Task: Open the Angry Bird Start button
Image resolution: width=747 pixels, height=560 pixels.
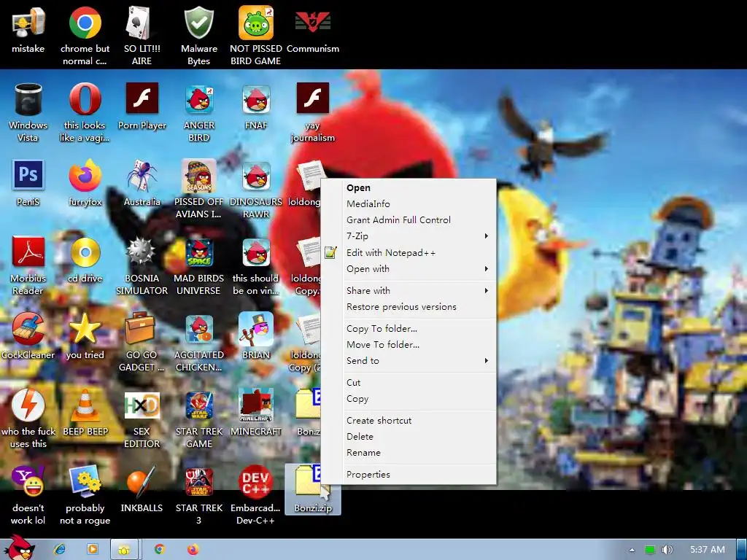Action: [x=18, y=548]
